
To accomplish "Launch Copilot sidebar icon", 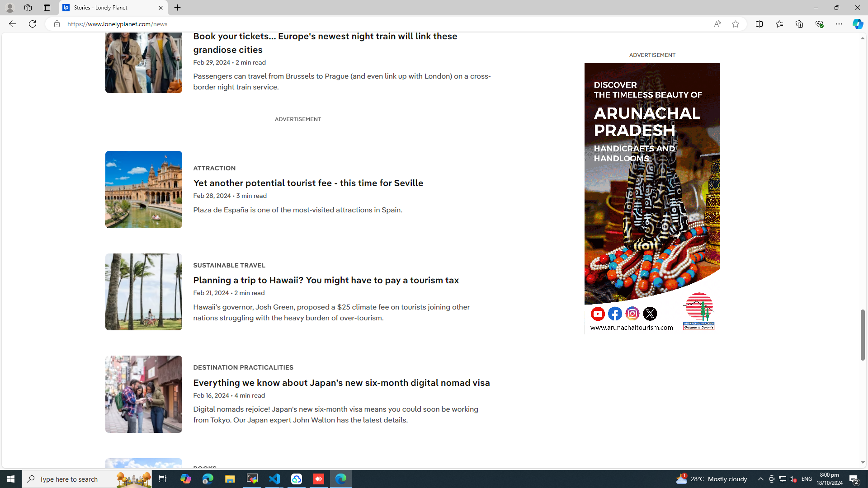I will pyautogui.click(x=857, y=24).
